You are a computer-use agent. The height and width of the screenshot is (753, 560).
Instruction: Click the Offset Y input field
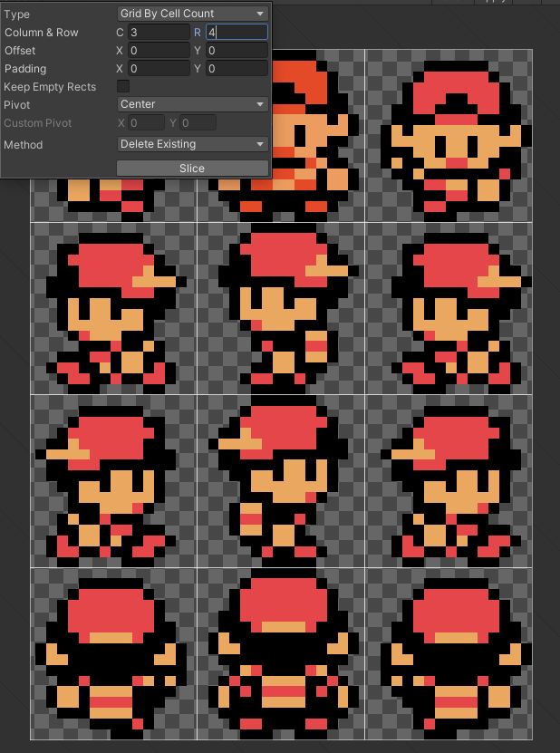237,51
